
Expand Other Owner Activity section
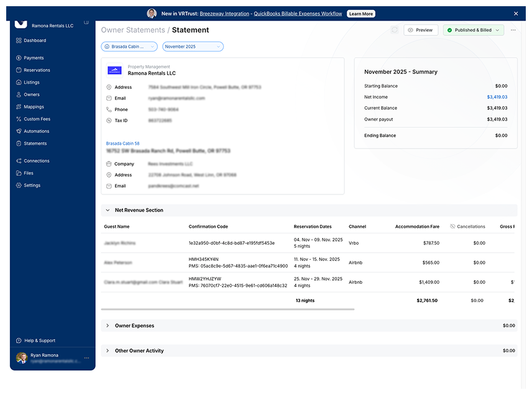tap(108, 351)
